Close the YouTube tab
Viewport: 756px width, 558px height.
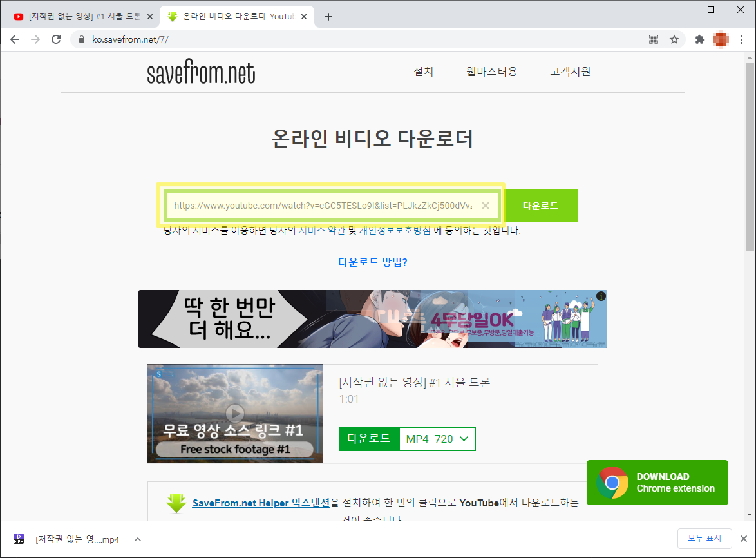point(150,17)
